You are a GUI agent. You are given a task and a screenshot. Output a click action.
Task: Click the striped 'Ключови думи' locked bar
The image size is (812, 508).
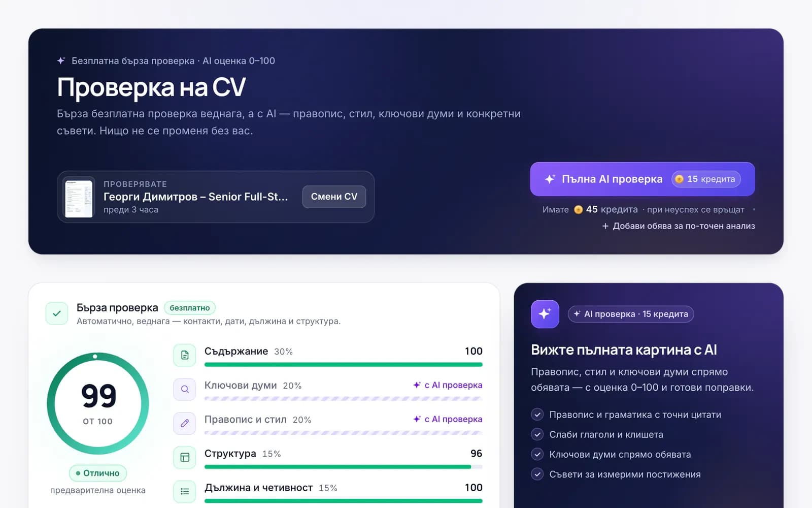(x=344, y=398)
